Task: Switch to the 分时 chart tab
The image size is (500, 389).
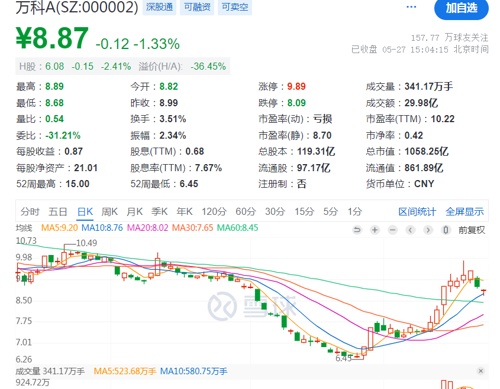Action: 30,212
